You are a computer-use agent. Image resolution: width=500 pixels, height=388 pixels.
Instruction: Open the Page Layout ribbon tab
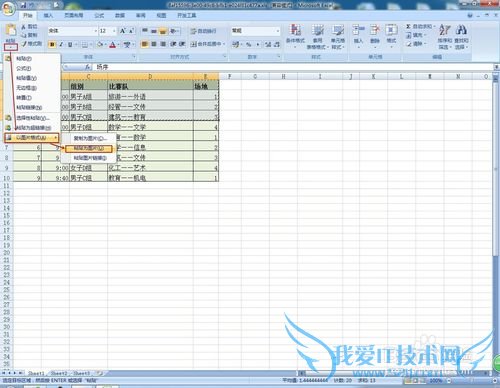click(73, 15)
